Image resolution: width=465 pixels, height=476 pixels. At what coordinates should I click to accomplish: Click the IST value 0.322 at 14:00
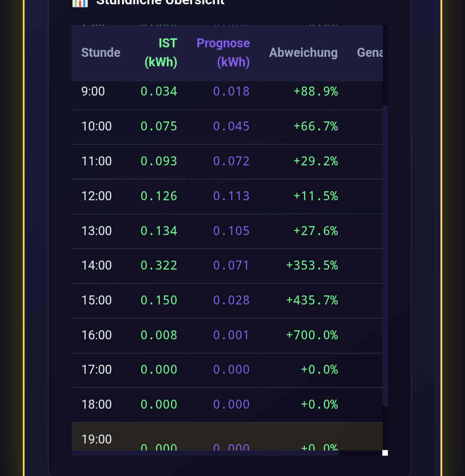pyautogui.click(x=159, y=265)
